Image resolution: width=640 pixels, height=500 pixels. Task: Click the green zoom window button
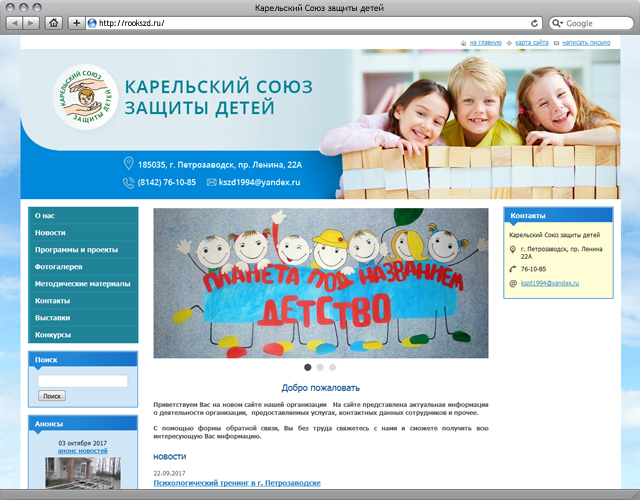pyautogui.click(x=37, y=7)
